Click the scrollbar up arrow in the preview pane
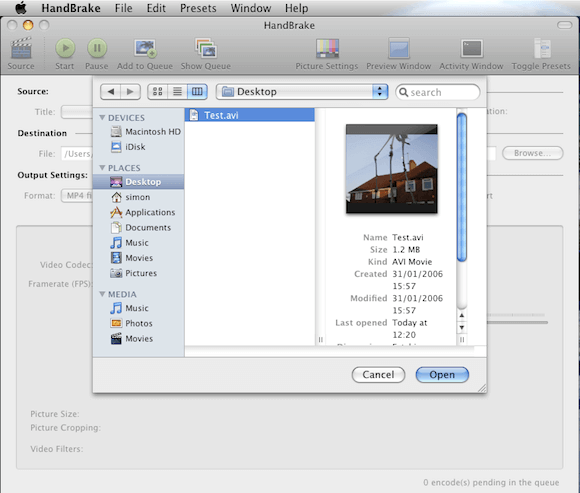 [462, 315]
